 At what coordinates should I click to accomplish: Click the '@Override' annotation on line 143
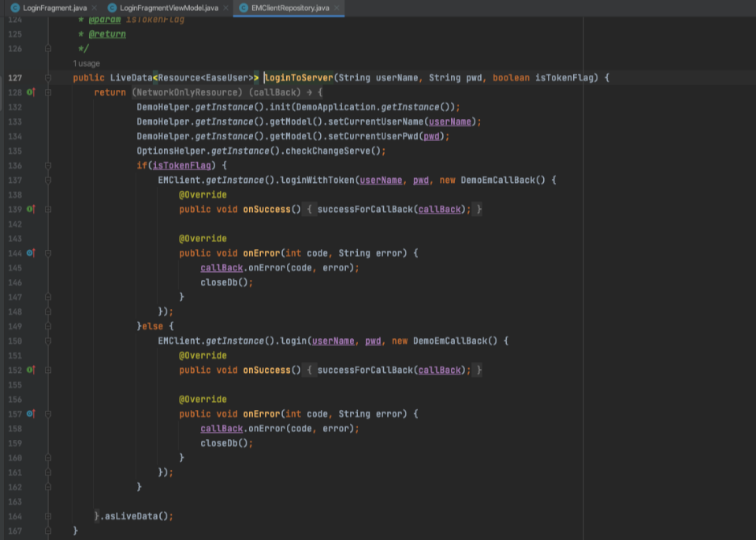coord(203,239)
